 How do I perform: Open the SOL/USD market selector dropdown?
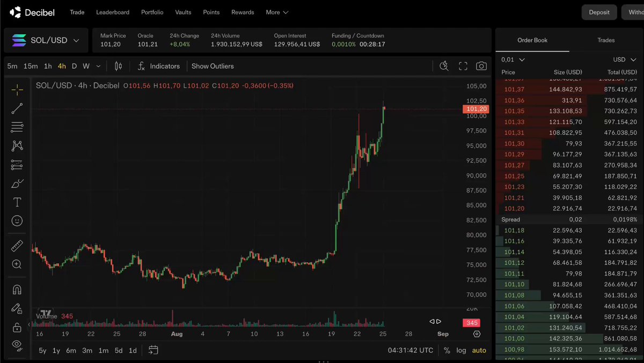[46, 40]
